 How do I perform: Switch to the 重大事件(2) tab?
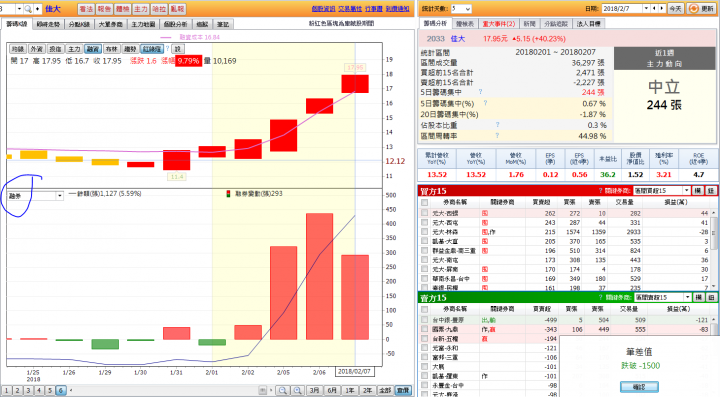pos(498,24)
